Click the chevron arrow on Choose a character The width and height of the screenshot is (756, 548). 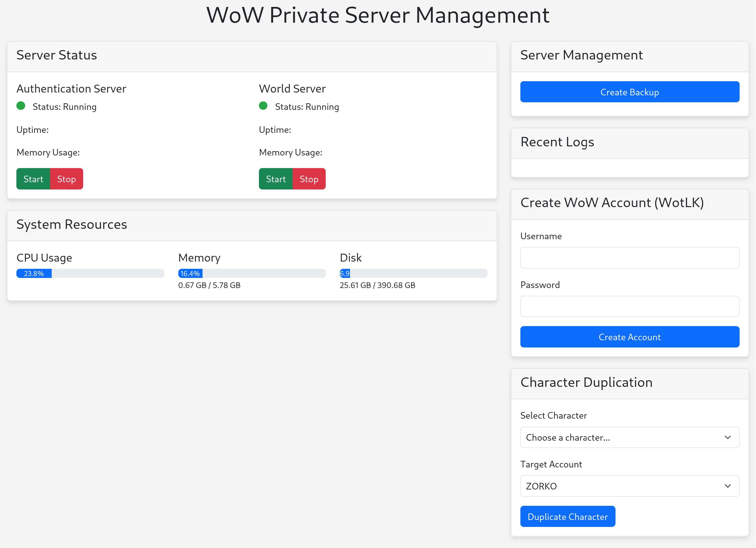click(x=728, y=438)
